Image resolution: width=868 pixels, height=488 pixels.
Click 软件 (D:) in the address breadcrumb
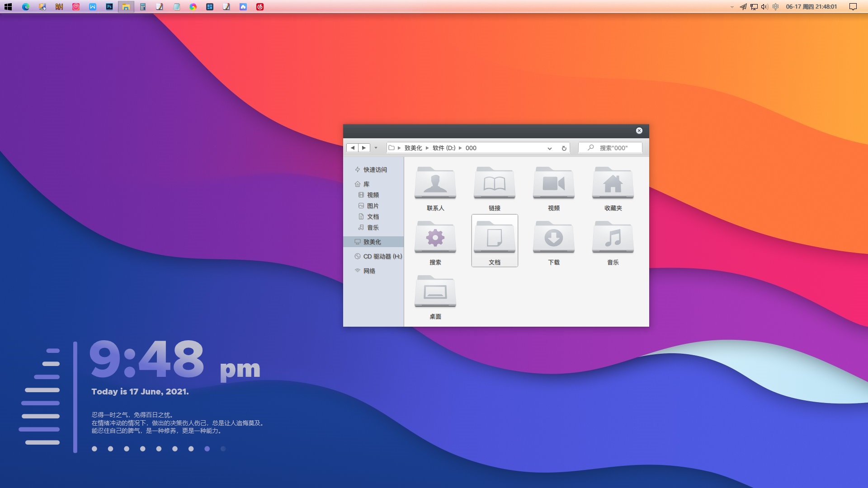pos(444,148)
